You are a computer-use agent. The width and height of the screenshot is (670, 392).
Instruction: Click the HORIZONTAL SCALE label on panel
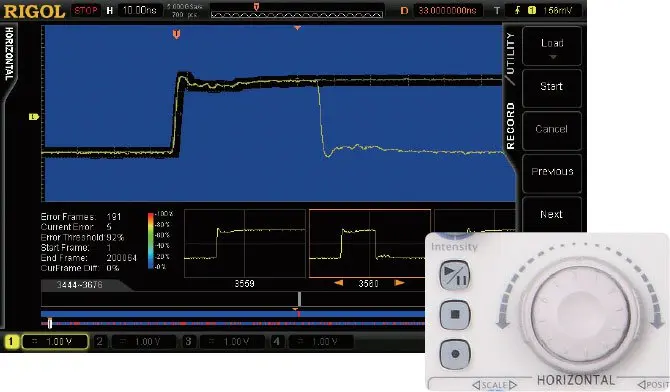tap(494, 385)
